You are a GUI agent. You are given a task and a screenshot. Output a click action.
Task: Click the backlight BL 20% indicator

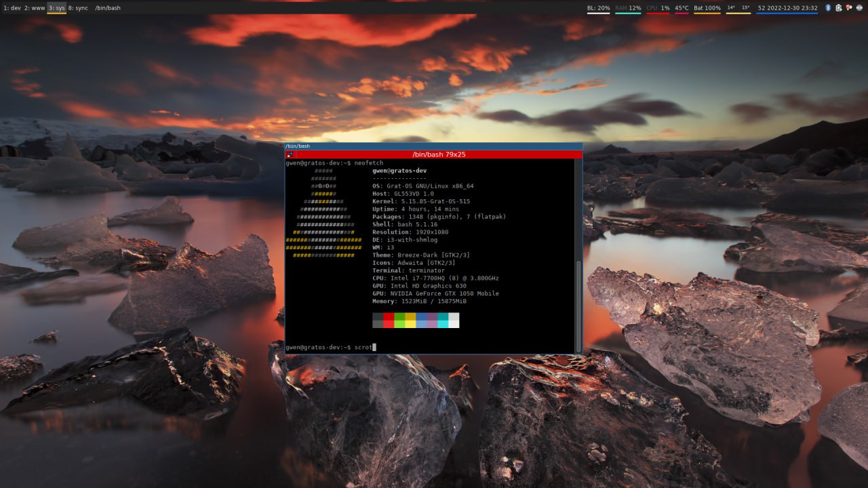coord(598,8)
